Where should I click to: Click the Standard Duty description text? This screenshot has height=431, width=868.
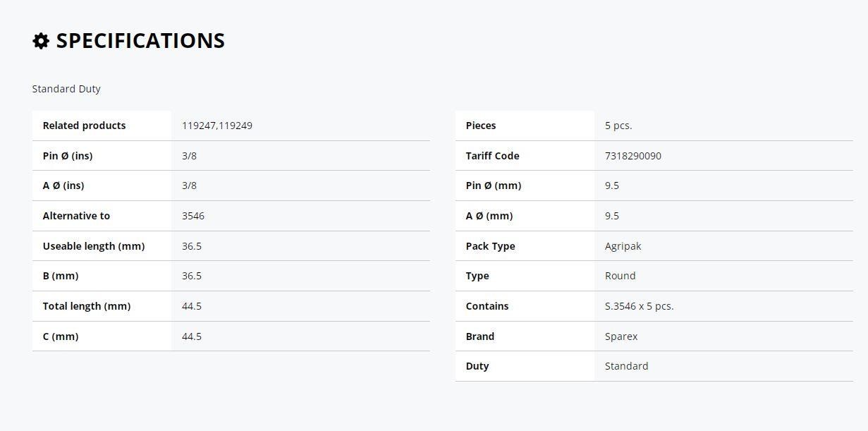66,89
